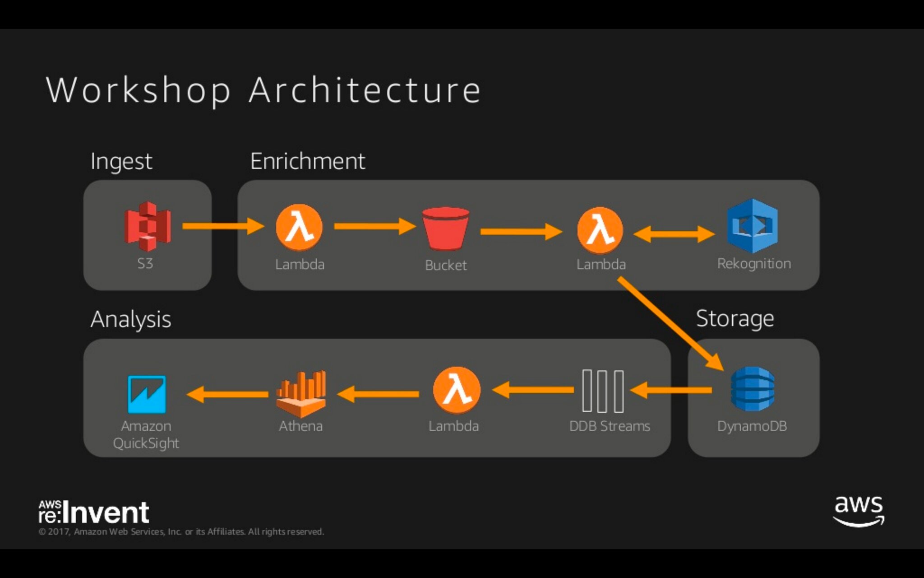Select the Lambda icon next to Rekognition
Image resolution: width=924 pixels, height=578 pixels.
click(600, 230)
